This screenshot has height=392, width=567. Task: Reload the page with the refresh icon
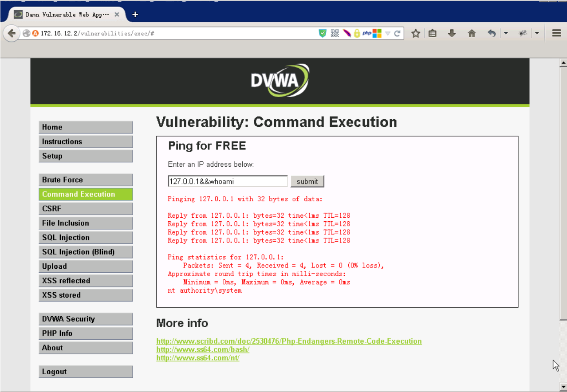pyautogui.click(x=398, y=33)
